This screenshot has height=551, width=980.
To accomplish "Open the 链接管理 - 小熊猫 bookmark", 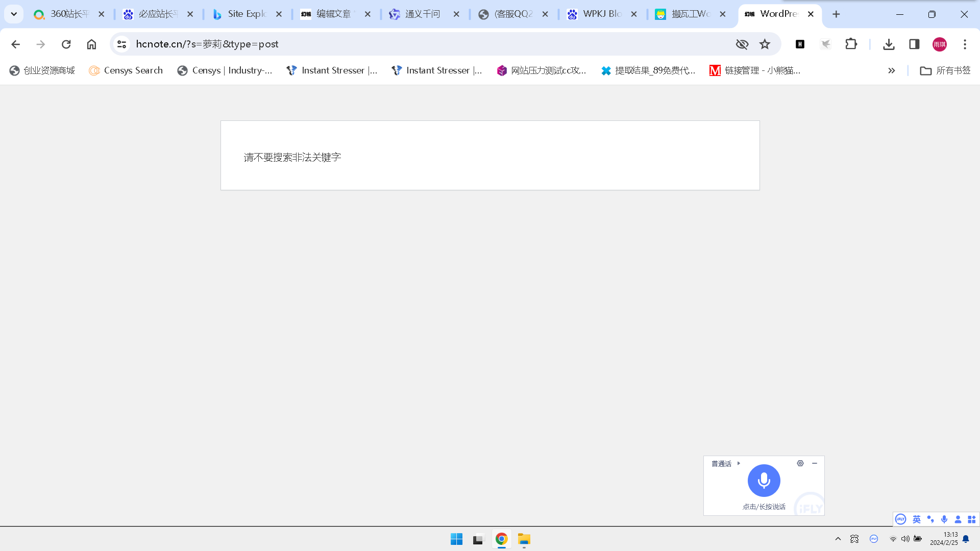I will coord(755,71).
